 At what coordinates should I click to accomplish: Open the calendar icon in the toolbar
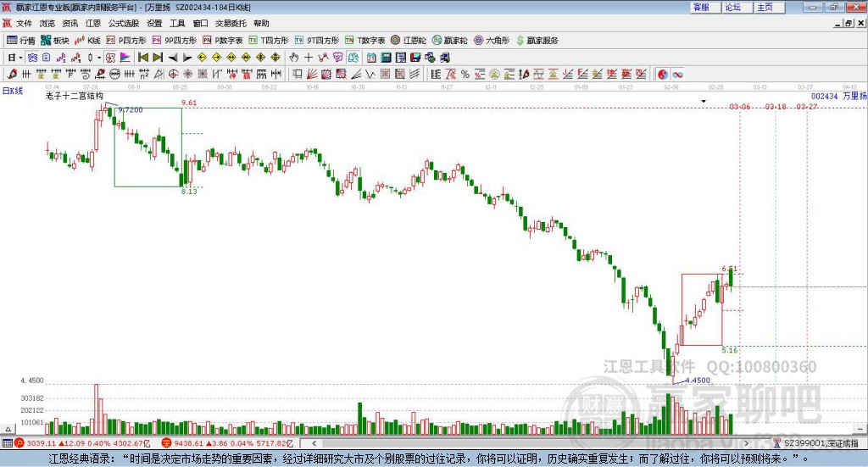tap(371, 58)
